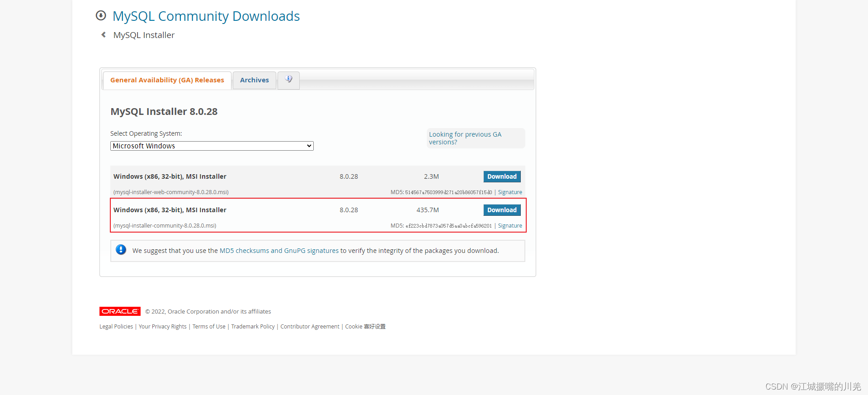Open the Cookie preferences footer link

click(365, 327)
